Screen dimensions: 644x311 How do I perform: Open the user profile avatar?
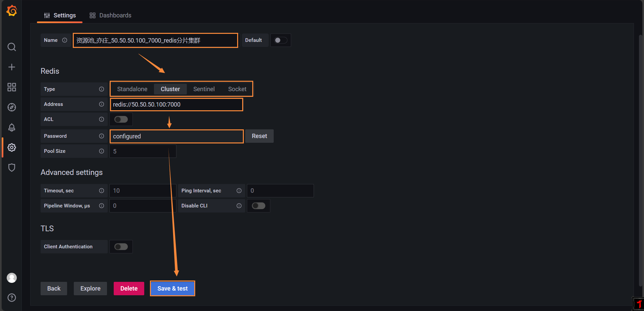(12, 278)
